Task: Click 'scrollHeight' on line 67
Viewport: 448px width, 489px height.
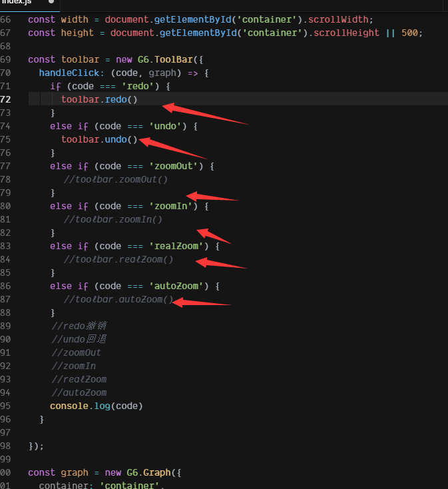Action: tap(346, 33)
